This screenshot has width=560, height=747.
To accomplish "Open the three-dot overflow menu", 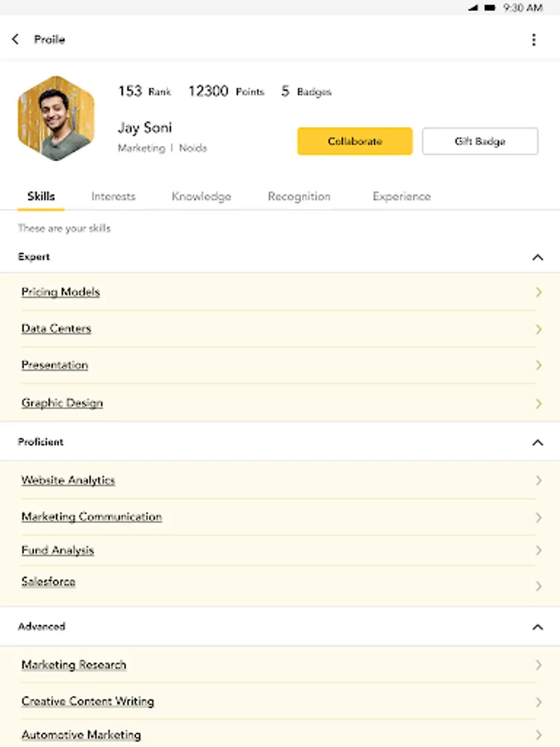I will coord(533,40).
